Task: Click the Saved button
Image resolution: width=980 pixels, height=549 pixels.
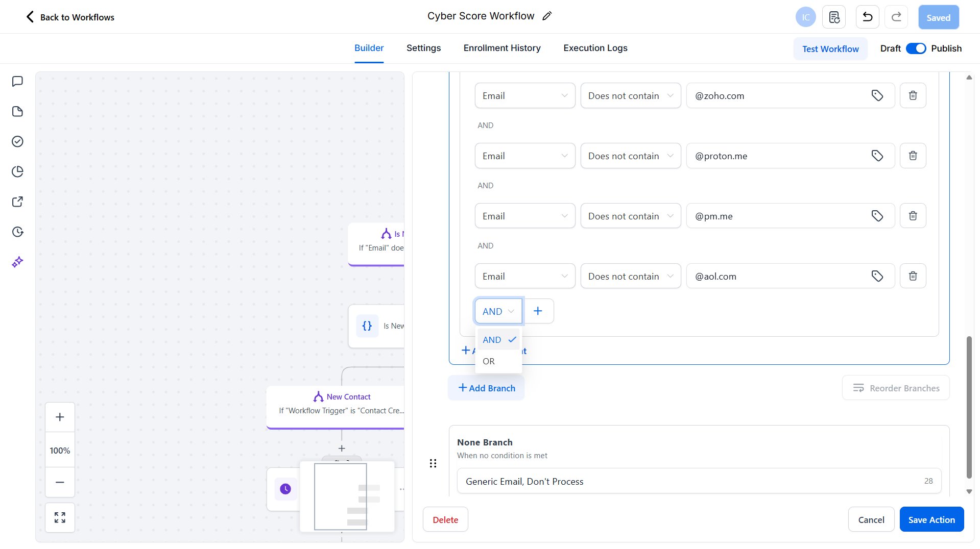Action: pos(939,17)
